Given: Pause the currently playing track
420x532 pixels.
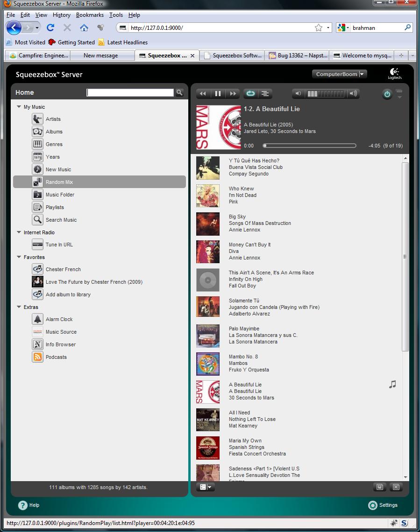Looking at the screenshot, I should pyautogui.click(x=218, y=94).
